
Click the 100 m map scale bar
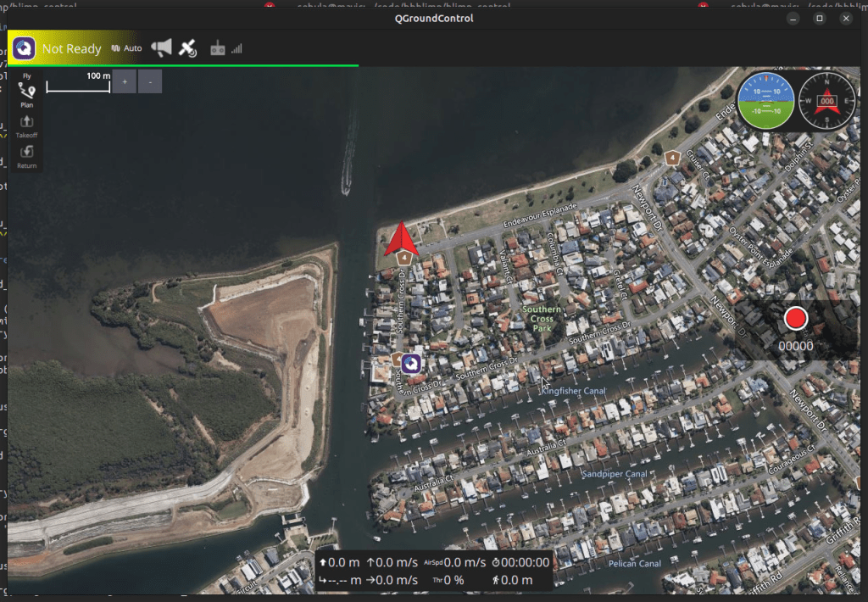tap(78, 83)
